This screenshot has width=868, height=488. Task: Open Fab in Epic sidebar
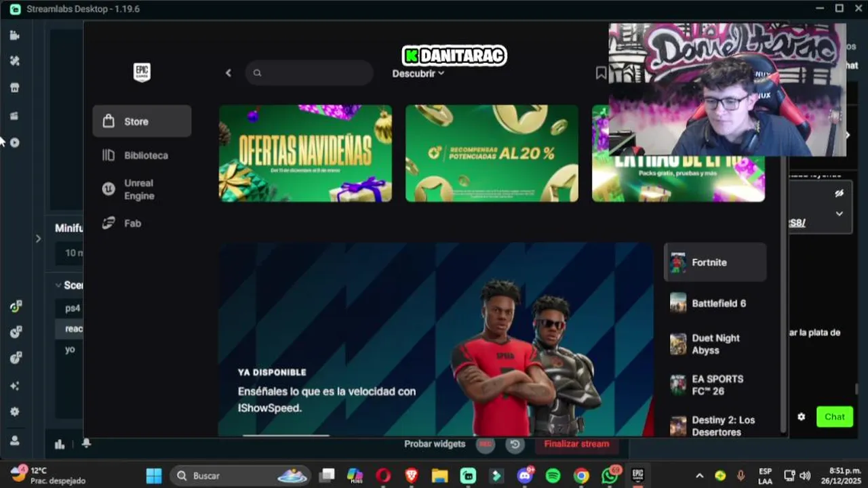[x=142, y=223]
